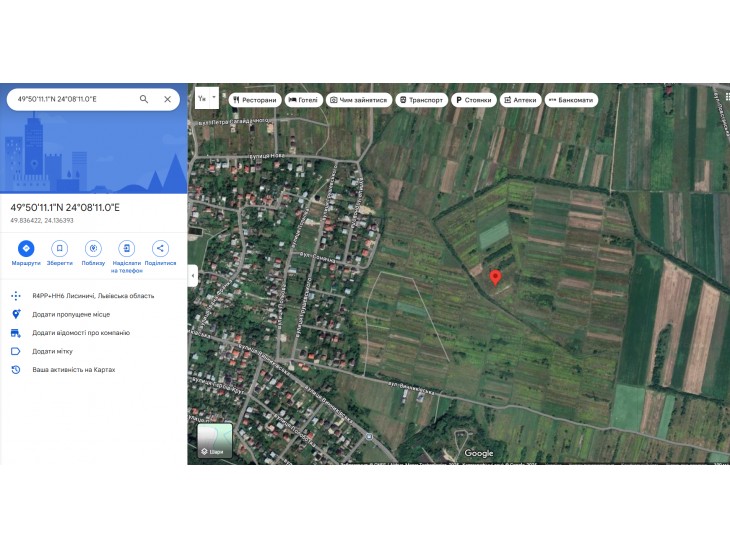The height and width of the screenshot is (547, 730).
Task: Explore nearby with the Поблизу icon
Action: [x=93, y=249]
